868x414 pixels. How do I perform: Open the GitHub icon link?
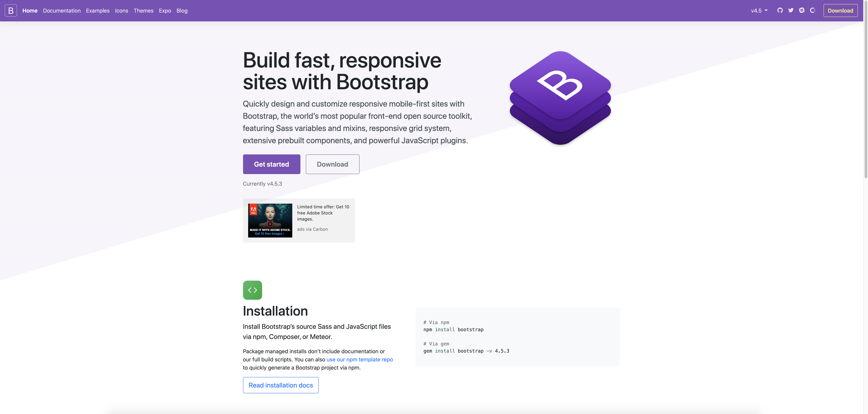780,11
